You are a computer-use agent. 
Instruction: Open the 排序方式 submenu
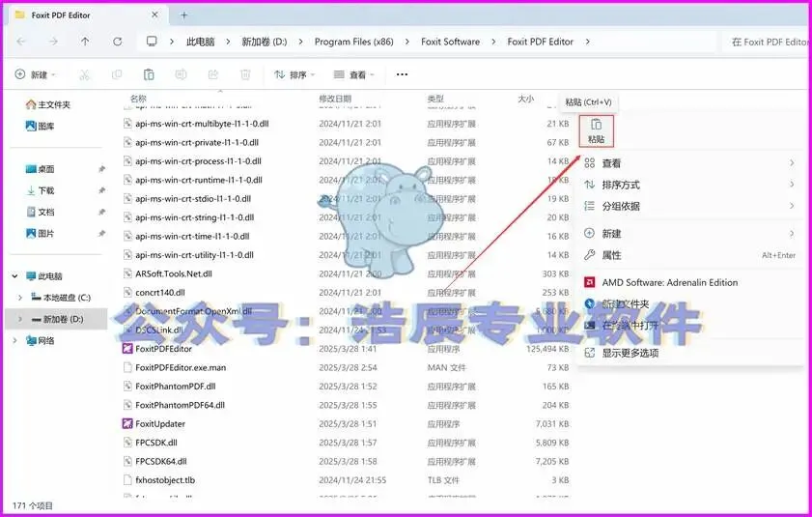pyautogui.click(x=689, y=185)
